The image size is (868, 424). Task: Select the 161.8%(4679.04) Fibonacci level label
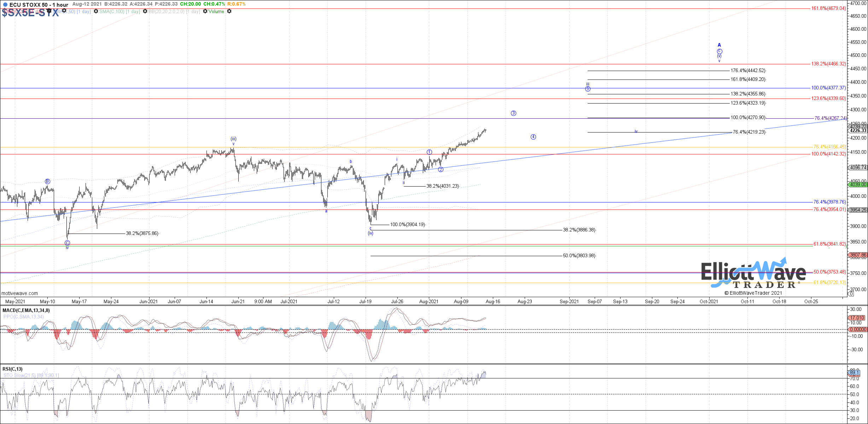pyautogui.click(x=828, y=8)
